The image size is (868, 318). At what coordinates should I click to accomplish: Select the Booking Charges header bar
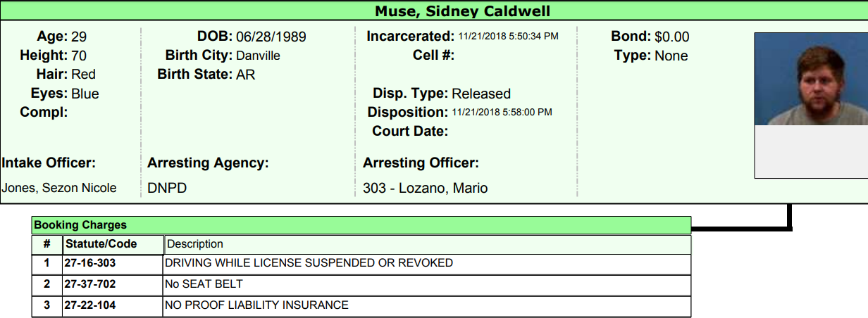[361, 225]
